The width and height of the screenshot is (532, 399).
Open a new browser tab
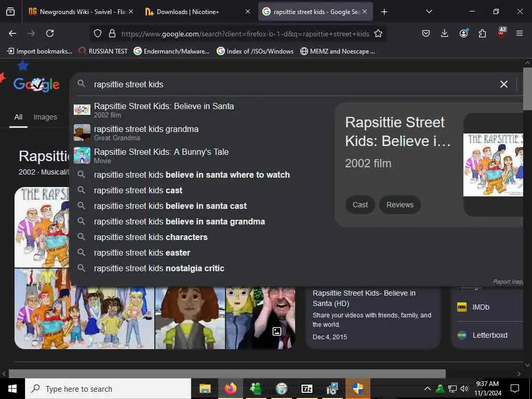pyautogui.click(x=384, y=12)
